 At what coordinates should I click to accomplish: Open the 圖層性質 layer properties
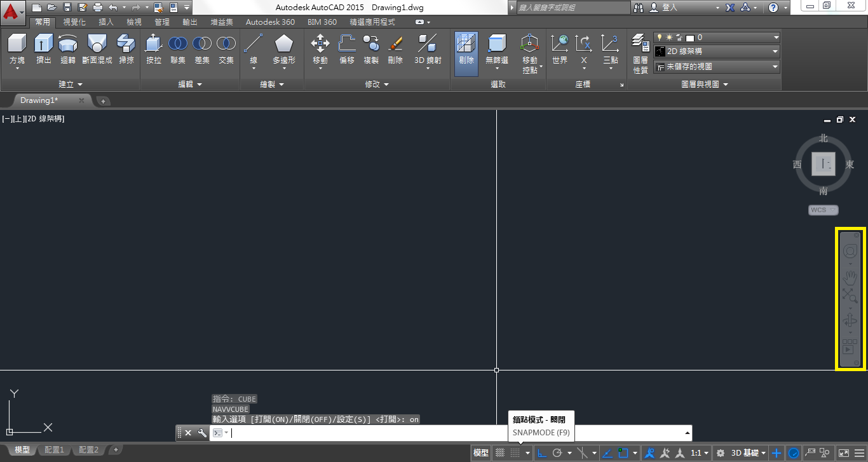point(641,53)
